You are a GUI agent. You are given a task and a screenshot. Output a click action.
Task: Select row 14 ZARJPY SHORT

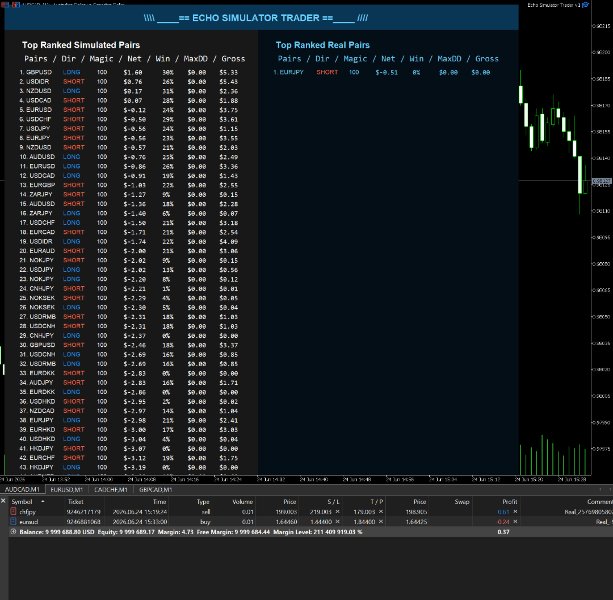(129, 194)
